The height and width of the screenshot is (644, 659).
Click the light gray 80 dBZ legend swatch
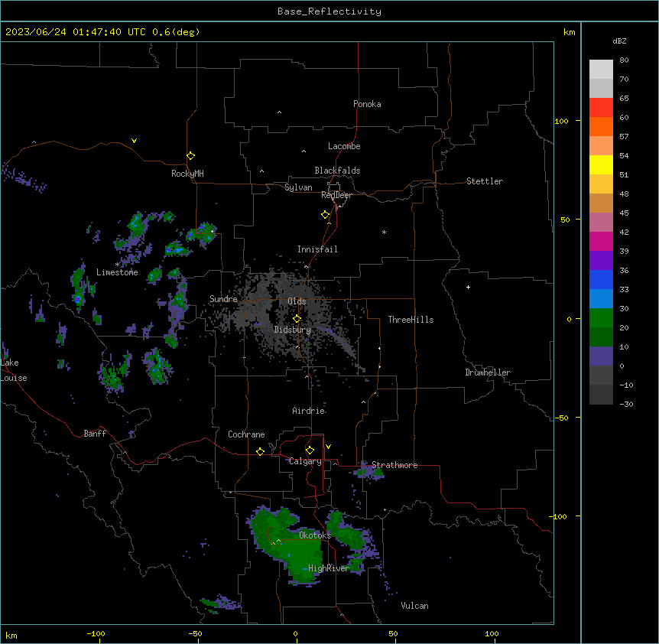point(601,69)
